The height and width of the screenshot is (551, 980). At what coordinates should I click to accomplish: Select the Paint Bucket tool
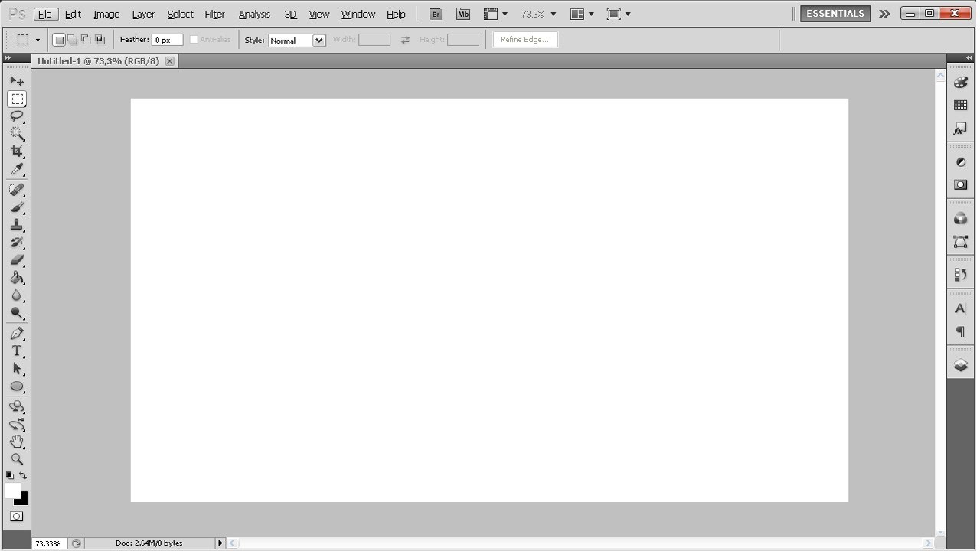tap(17, 278)
